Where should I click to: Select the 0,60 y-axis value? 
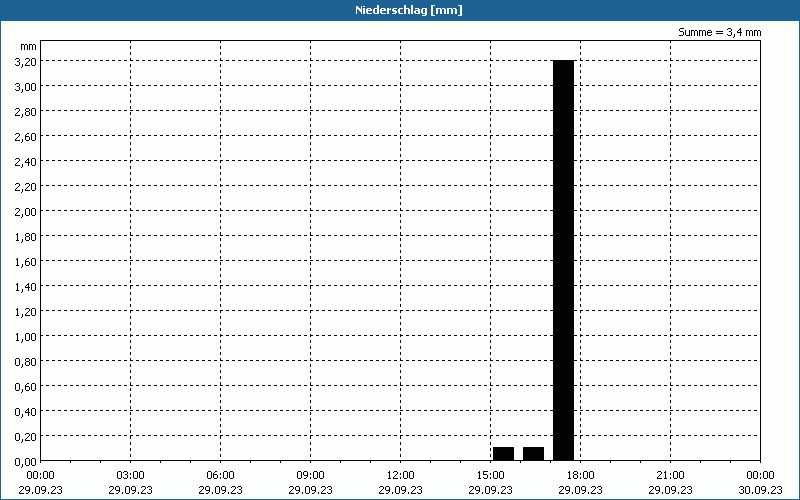[26, 386]
